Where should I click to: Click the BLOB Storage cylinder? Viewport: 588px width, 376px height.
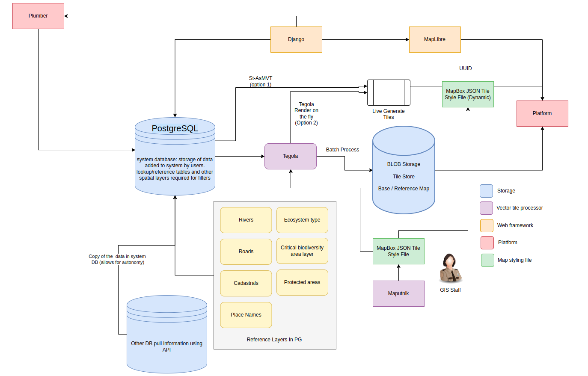404,170
